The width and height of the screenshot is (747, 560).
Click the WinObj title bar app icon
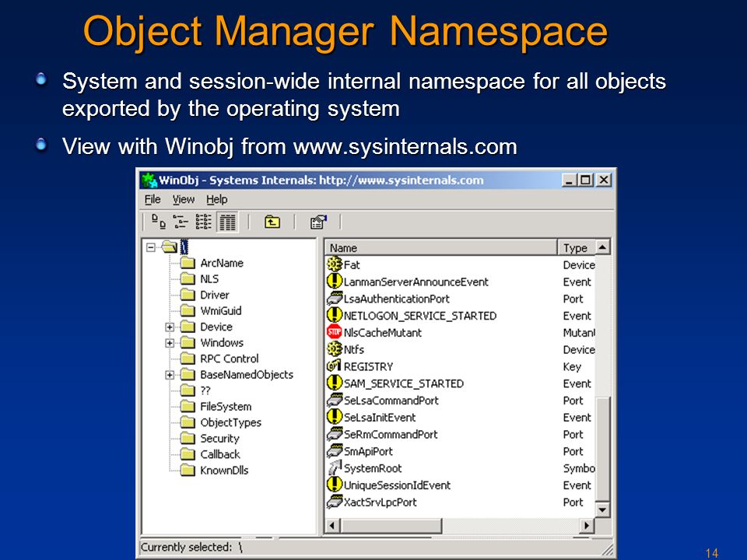(x=149, y=180)
